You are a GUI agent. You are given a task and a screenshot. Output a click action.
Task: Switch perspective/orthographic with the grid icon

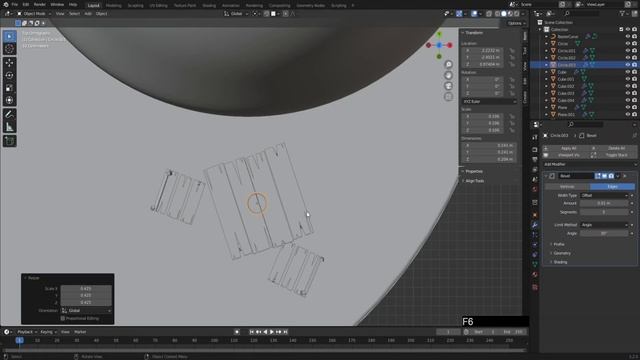[x=448, y=97]
